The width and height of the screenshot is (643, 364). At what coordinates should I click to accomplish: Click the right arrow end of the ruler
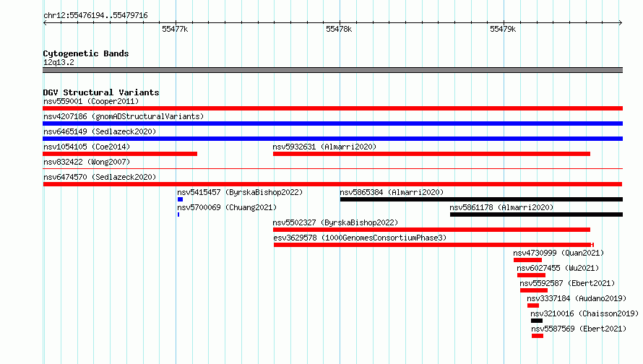click(x=621, y=23)
